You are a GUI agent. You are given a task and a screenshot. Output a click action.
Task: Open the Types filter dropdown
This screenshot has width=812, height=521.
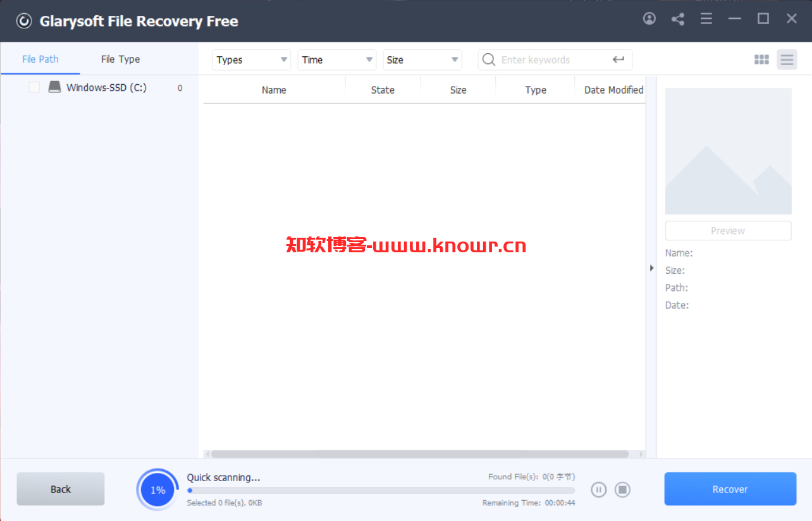click(x=252, y=59)
